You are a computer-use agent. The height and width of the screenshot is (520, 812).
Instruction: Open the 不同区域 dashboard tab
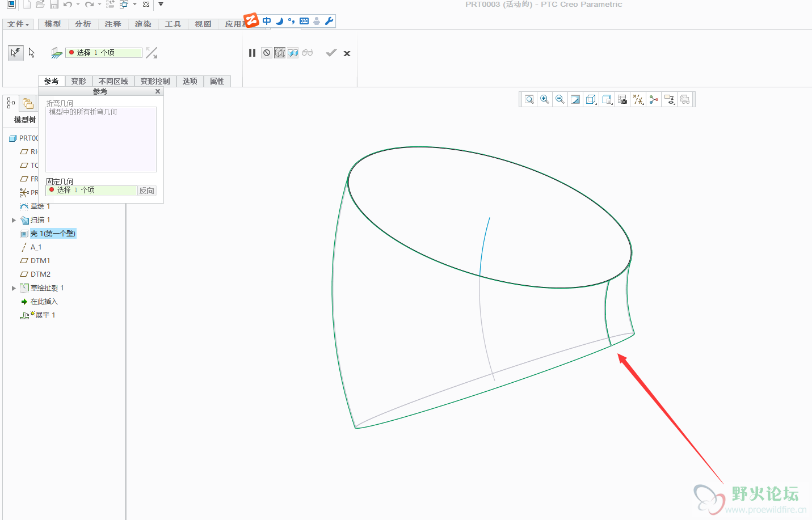(x=113, y=81)
